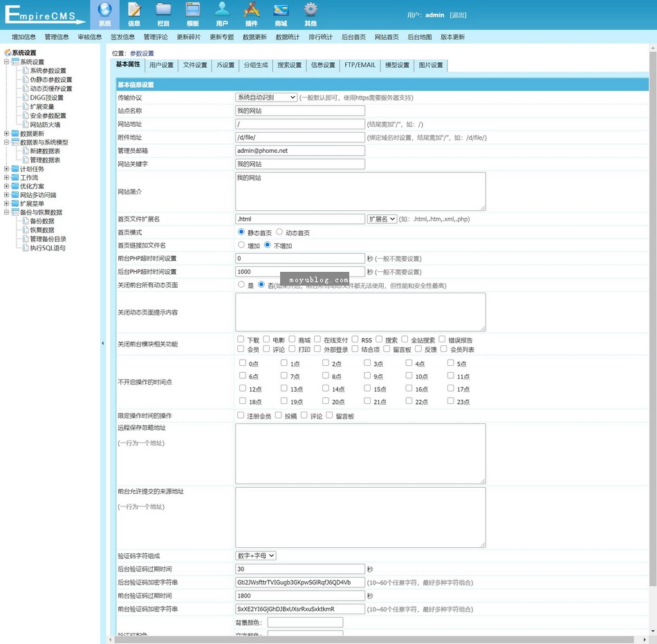This screenshot has width=657, height=644.
Task: Click the 参数设置 breadcrumb link
Action: 142,53
